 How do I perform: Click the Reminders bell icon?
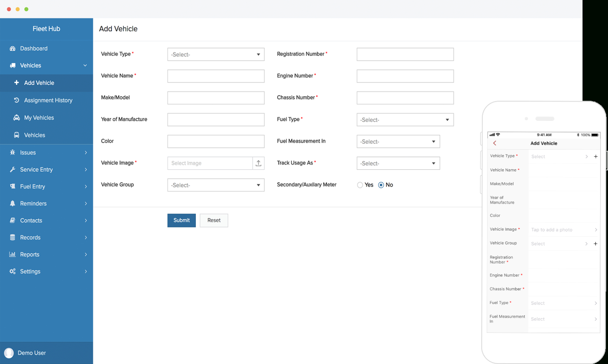(x=13, y=203)
